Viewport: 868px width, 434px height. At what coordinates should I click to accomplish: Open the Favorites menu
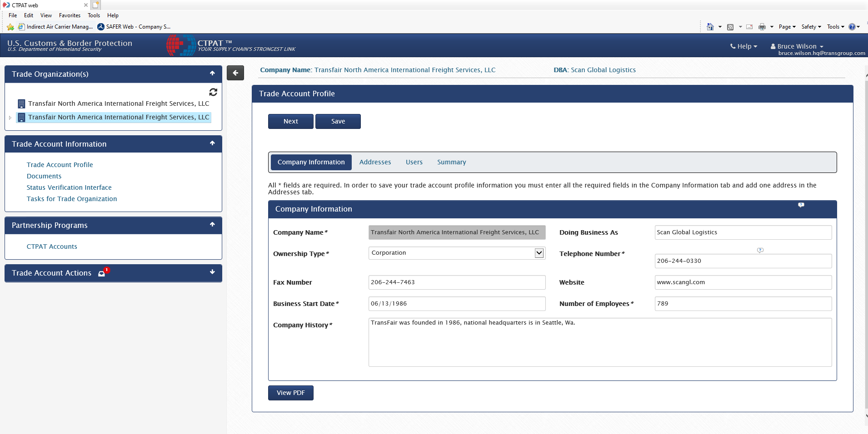(70, 15)
